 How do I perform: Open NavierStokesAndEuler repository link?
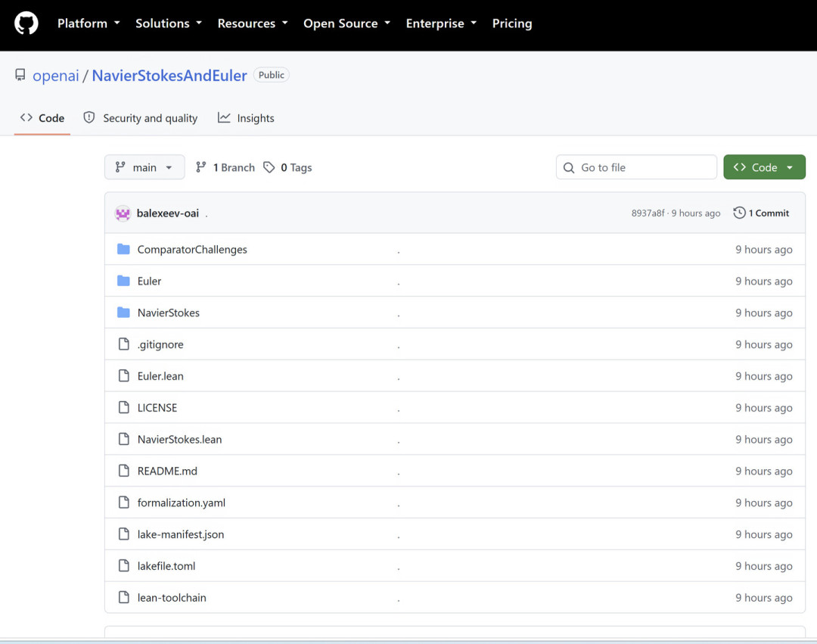coord(169,76)
